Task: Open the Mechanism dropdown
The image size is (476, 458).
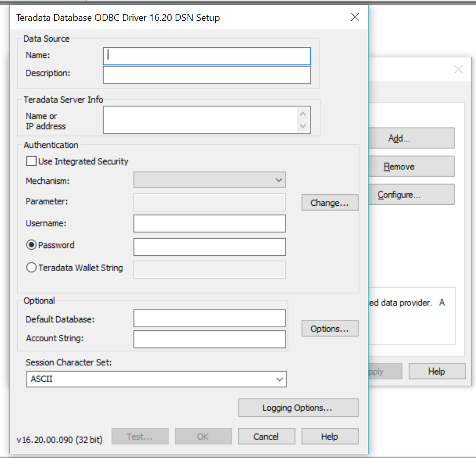Action: (x=210, y=180)
